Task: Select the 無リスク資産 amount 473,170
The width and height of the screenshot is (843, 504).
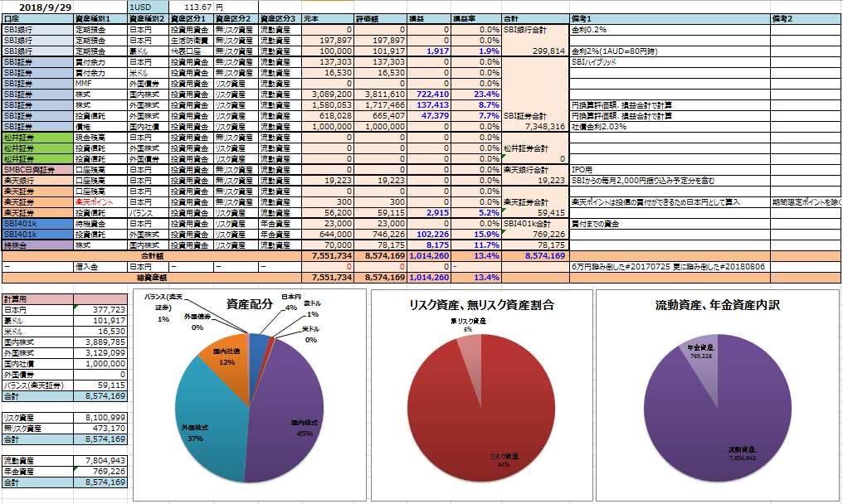Action: coord(100,429)
